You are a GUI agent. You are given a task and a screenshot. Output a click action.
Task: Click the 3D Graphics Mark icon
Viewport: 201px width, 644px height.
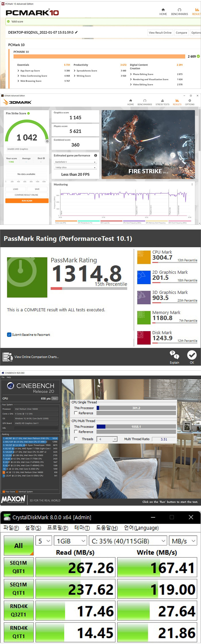[144, 297]
